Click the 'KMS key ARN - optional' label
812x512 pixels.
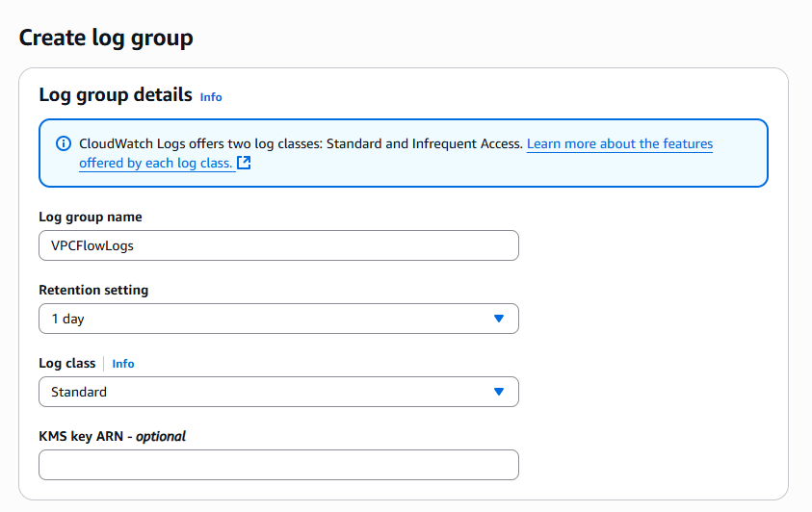click(x=112, y=436)
